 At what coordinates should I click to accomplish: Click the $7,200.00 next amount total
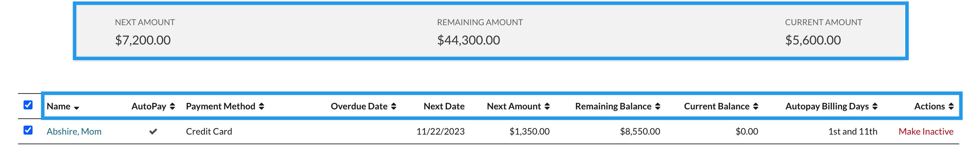[143, 40]
